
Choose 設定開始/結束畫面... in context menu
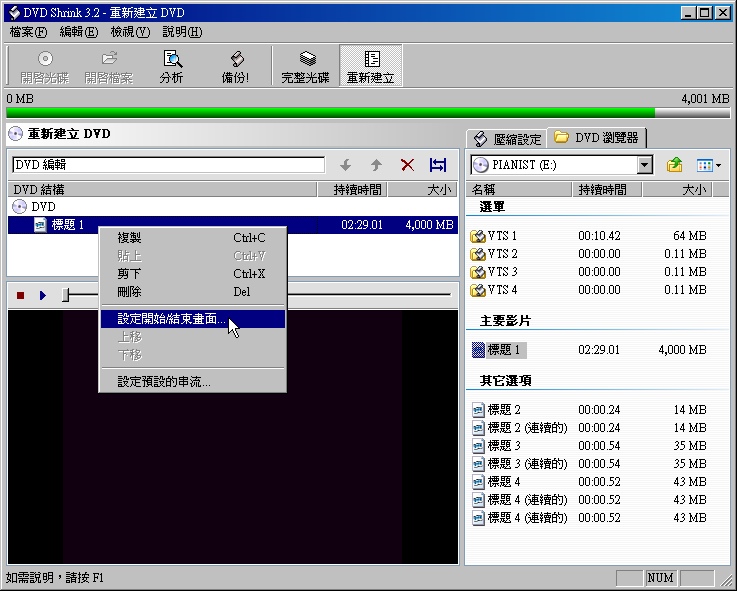coord(193,319)
